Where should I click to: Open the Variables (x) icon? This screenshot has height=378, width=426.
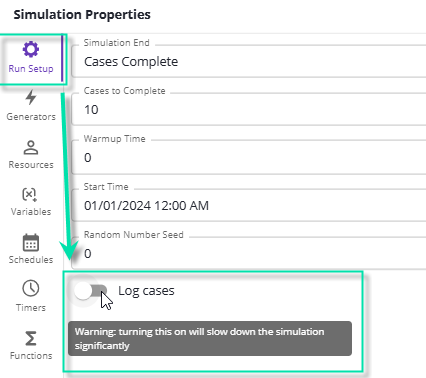(30, 194)
